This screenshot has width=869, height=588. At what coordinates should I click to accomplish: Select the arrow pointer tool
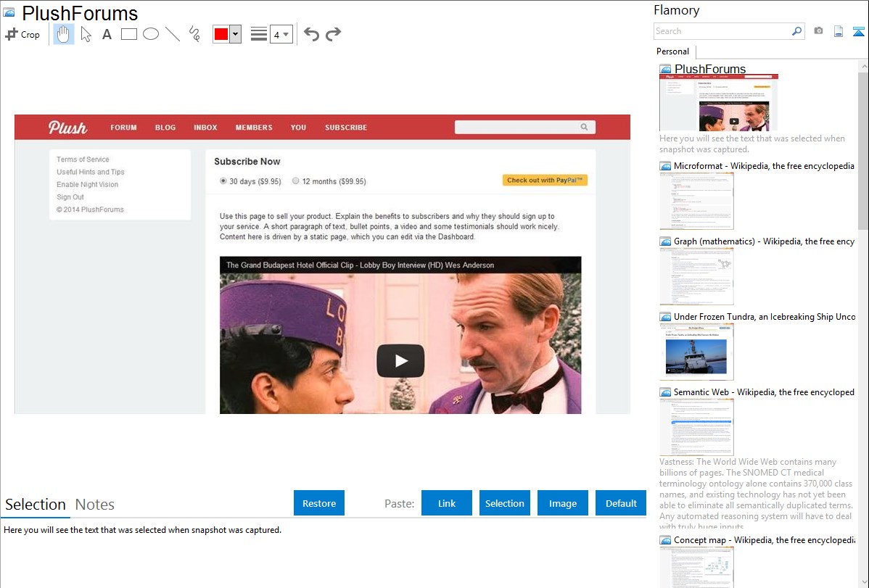[x=86, y=34]
